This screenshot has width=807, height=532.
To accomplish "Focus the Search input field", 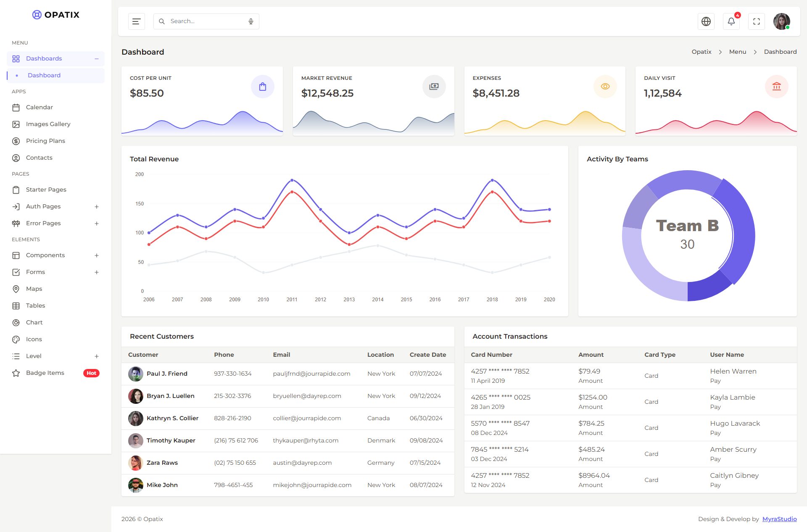I will point(206,21).
